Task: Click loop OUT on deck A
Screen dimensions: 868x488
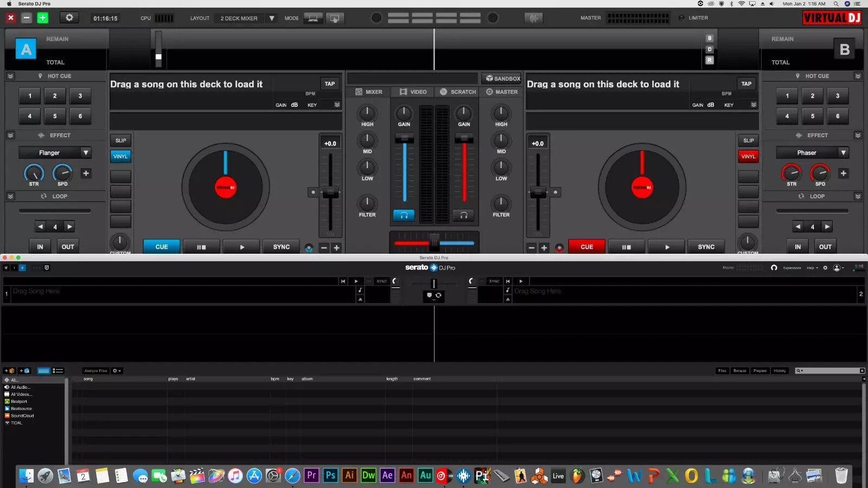Action: [68, 247]
